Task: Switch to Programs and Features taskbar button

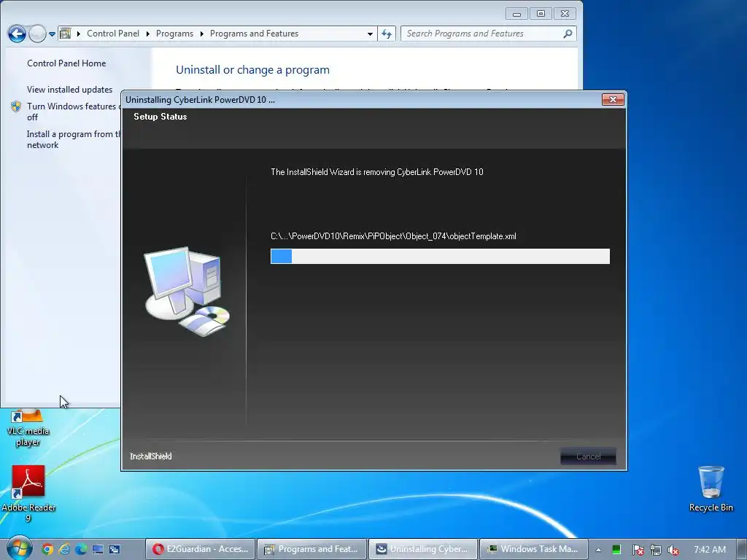Action: tap(312, 549)
